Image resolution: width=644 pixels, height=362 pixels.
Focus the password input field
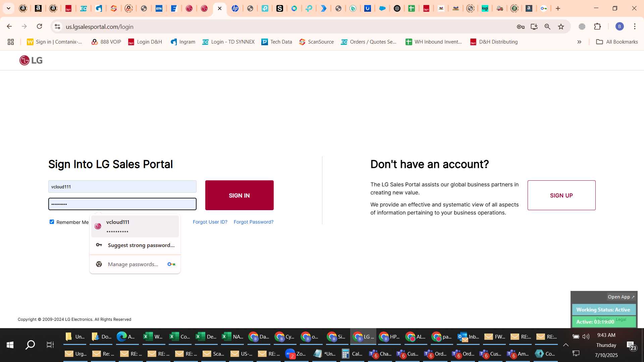pyautogui.click(x=122, y=204)
